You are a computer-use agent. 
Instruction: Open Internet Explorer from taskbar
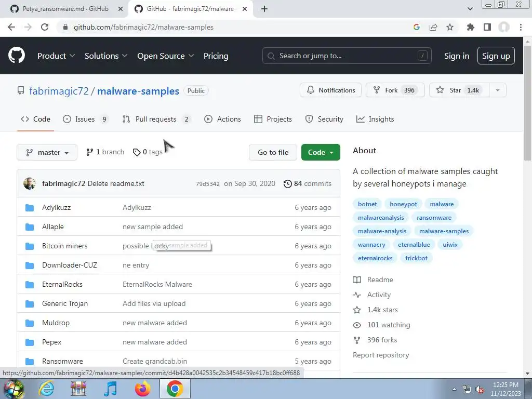[46, 389]
